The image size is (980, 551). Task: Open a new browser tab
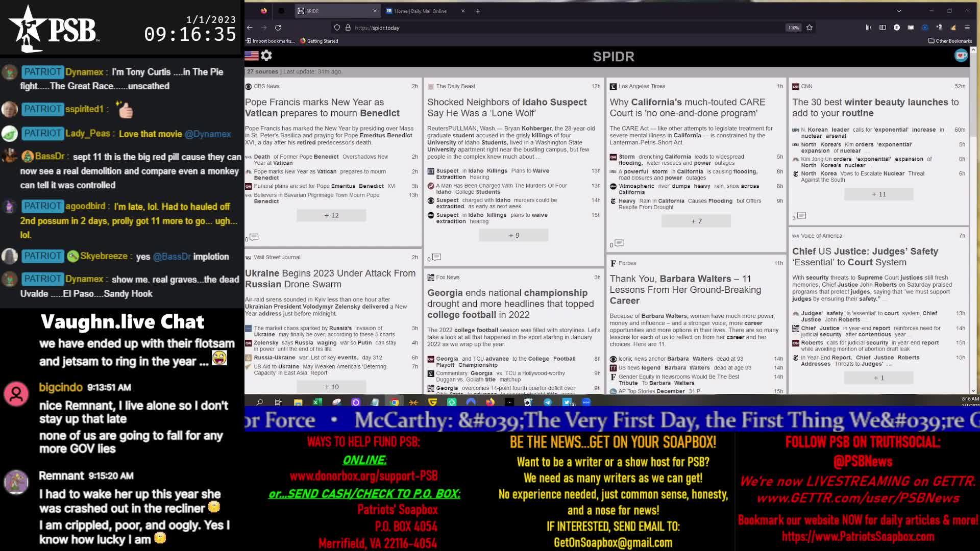478,11
